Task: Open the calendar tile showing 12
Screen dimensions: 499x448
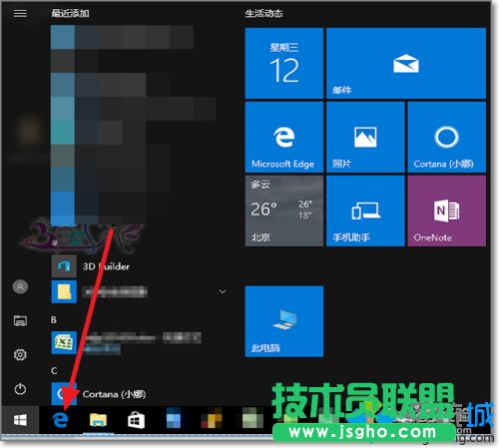Action: pos(284,63)
